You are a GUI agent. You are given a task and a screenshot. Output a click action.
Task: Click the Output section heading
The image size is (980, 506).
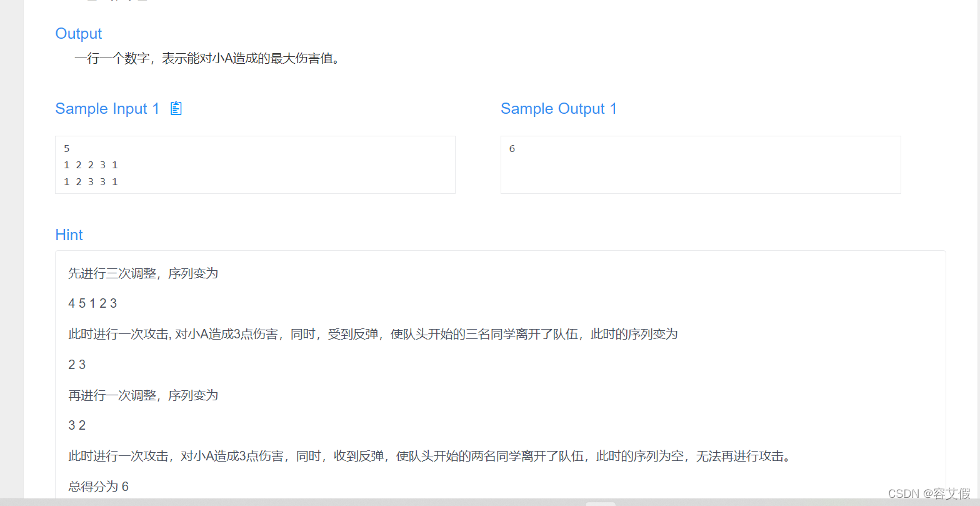point(79,34)
